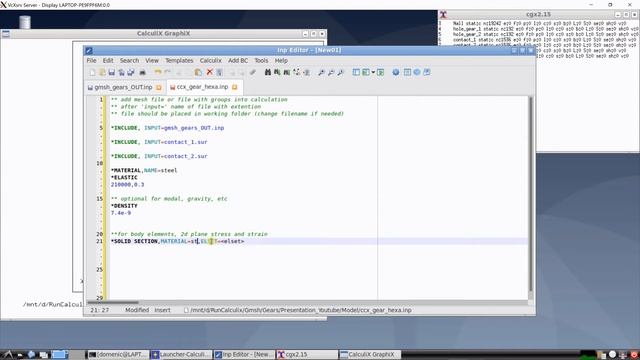Click the blue round globe toolbar icon
Screen dimensions: 640x360
[x=396, y=72]
